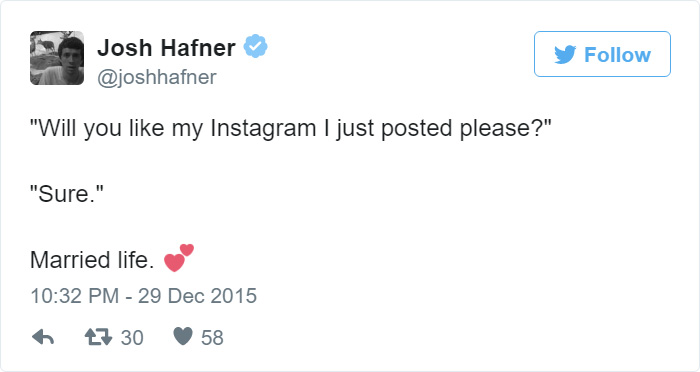
Task: Click the "Married life." text
Action: click(x=92, y=260)
